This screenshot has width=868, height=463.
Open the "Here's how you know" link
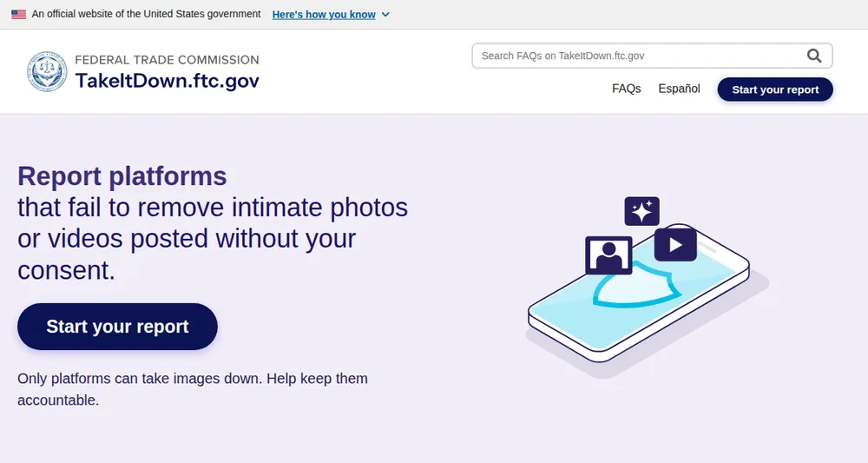click(x=324, y=15)
